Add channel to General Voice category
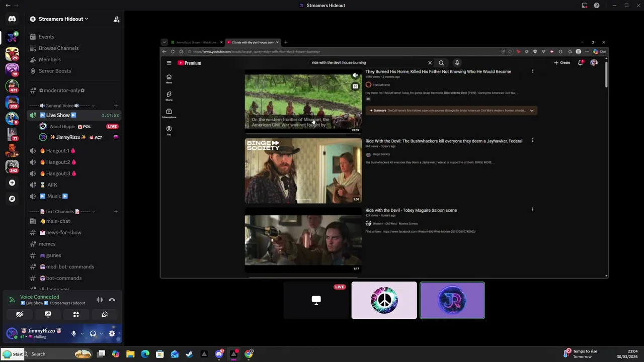 [x=116, y=106]
